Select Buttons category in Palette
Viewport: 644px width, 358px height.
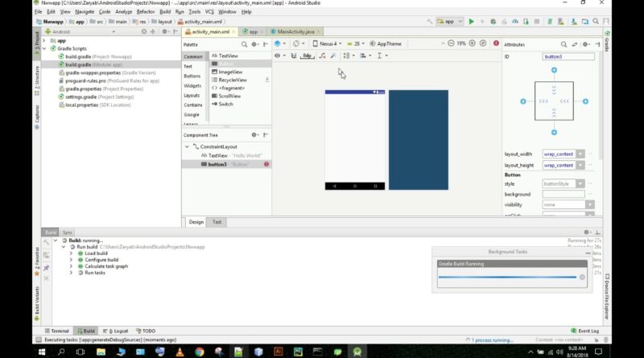coord(192,76)
